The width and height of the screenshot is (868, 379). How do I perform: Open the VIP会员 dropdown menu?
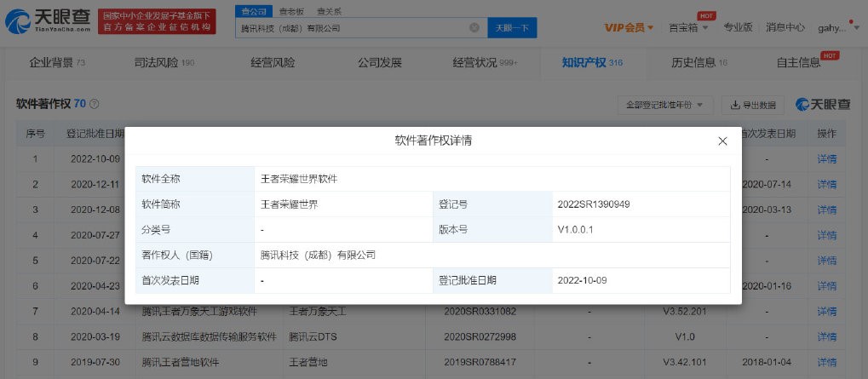(x=629, y=27)
